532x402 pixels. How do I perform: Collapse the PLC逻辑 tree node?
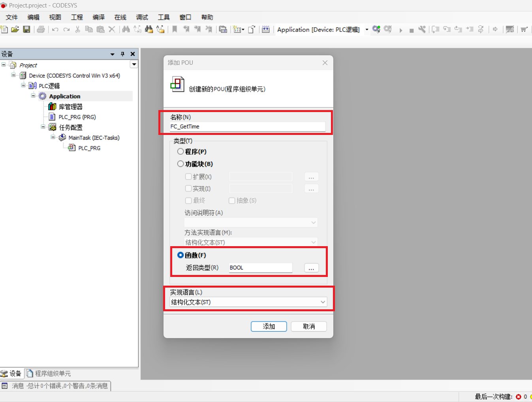click(x=23, y=85)
